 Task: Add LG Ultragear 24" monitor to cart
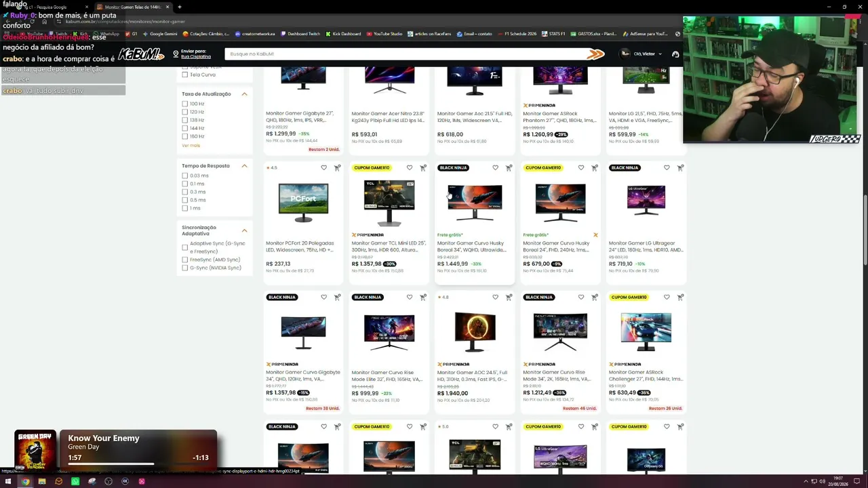[x=680, y=167]
